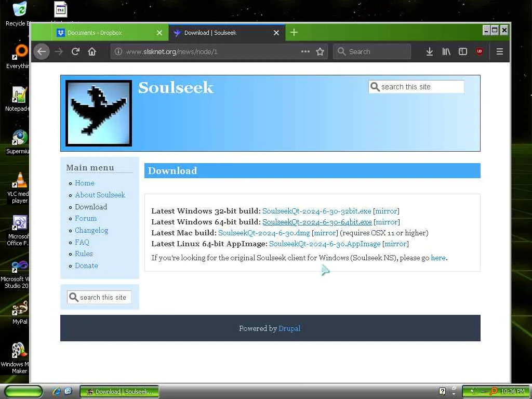Click the browser Search box
Screen dimensions: 532x399
pos(372,51)
